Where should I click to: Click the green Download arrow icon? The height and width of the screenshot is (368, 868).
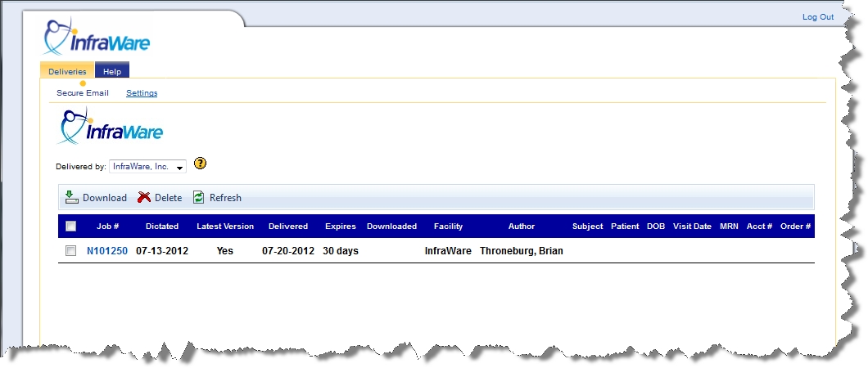point(72,197)
